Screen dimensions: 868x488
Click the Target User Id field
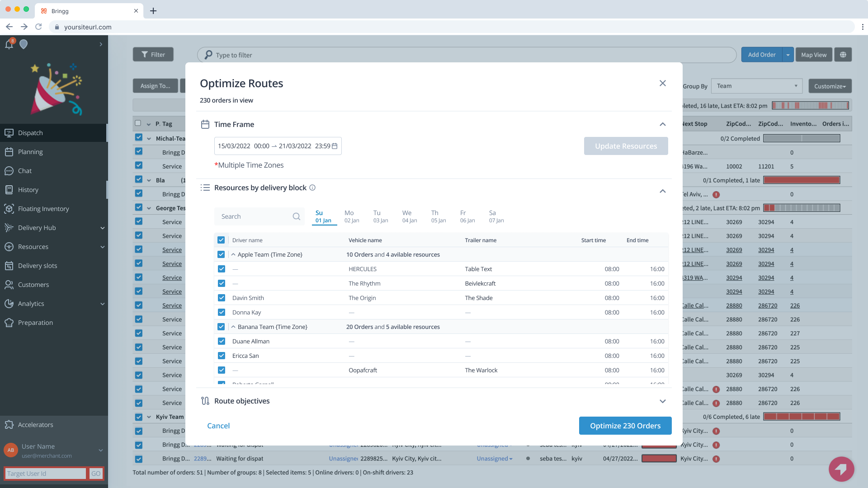coord(45,474)
